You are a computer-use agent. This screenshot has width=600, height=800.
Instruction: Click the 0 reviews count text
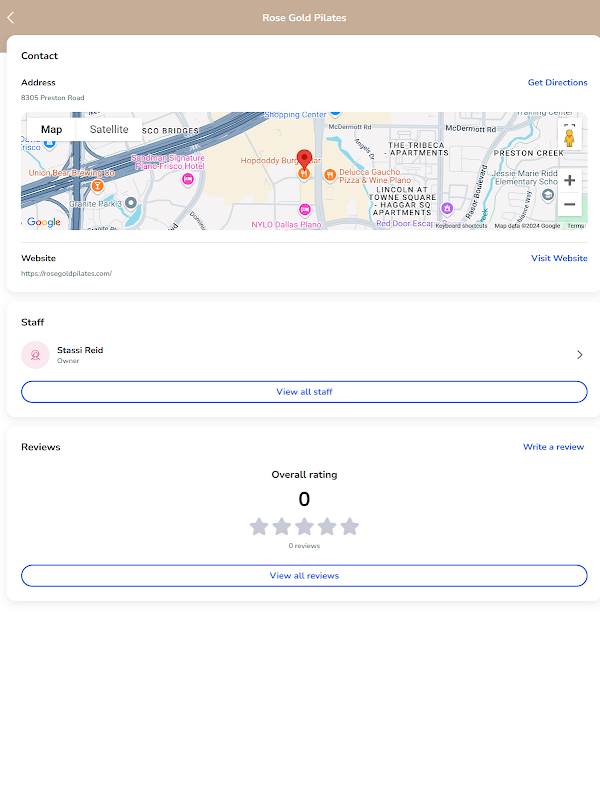coord(304,546)
